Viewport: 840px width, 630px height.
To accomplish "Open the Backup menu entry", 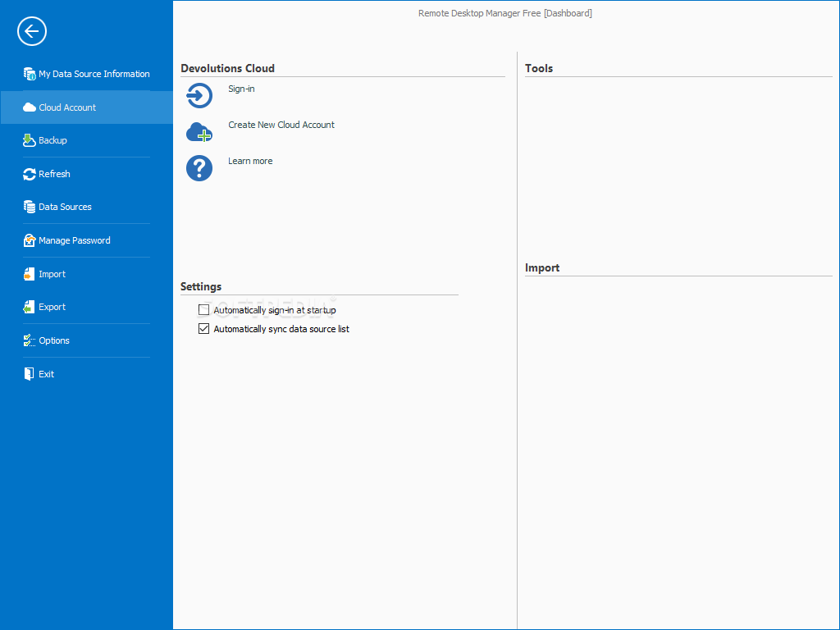I will [87, 140].
